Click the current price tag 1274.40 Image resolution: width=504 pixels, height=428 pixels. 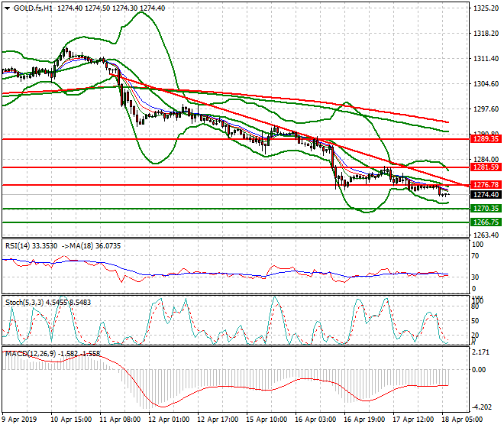tap(485, 195)
